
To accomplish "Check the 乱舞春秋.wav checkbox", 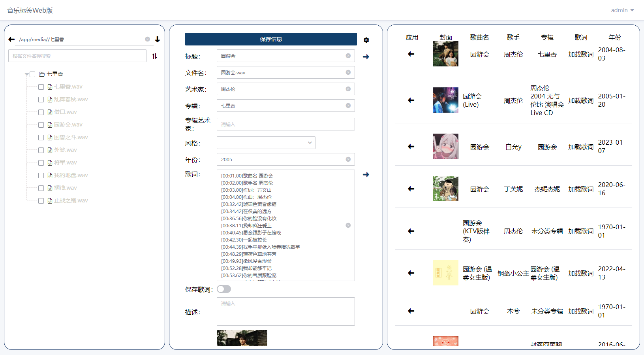I will [41, 100].
